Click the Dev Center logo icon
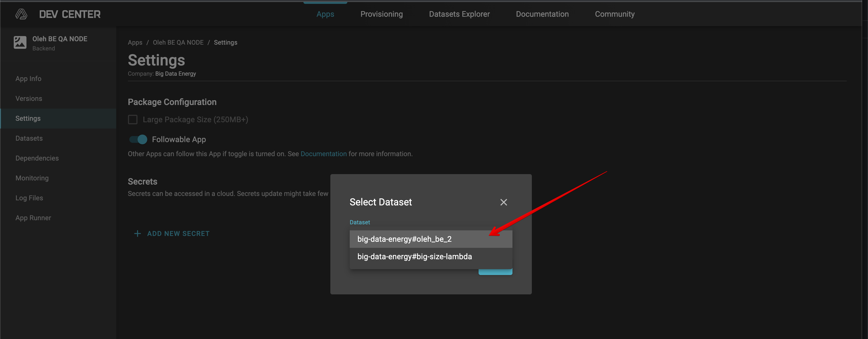 pos(21,14)
